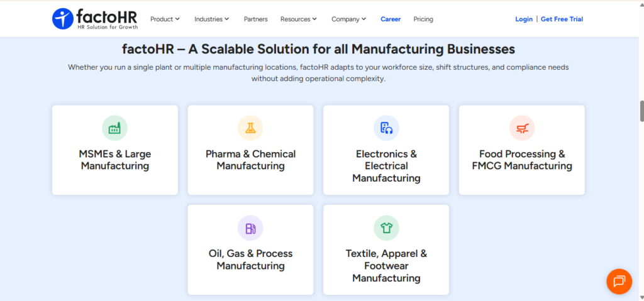The image size is (644, 301).
Task: Expand the Company dropdown menu
Action: coord(348,19)
